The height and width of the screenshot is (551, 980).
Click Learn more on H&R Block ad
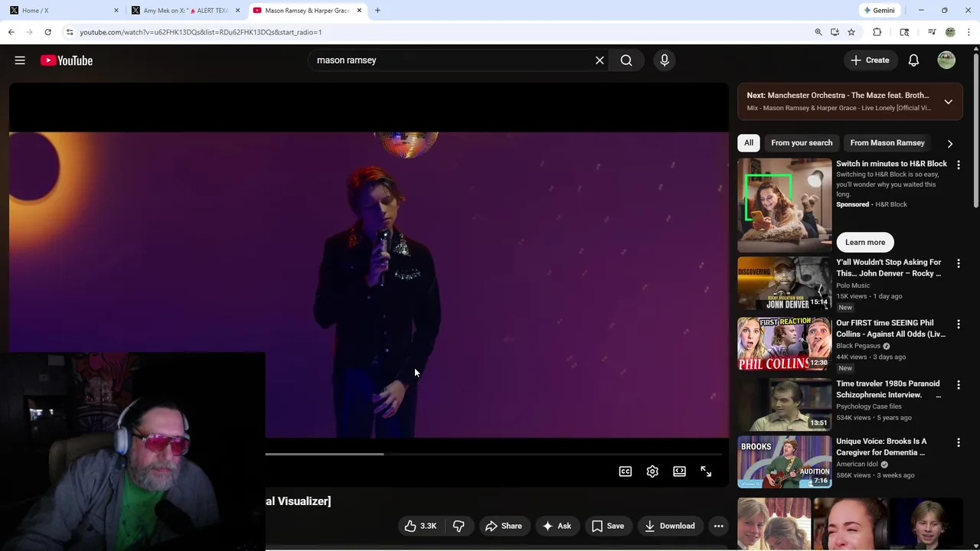[x=865, y=242]
